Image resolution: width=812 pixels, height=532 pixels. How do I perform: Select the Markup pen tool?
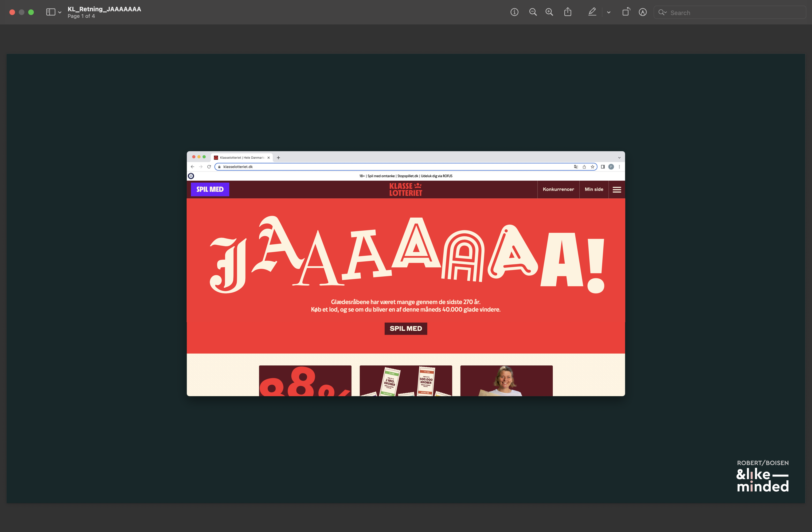(592, 12)
